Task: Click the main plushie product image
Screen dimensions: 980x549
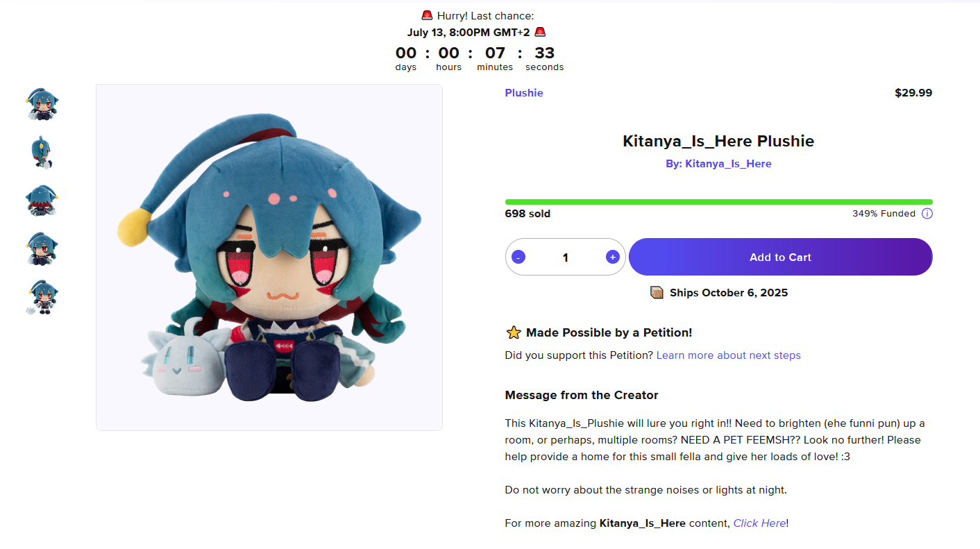Action: click(x=269, y=257)
